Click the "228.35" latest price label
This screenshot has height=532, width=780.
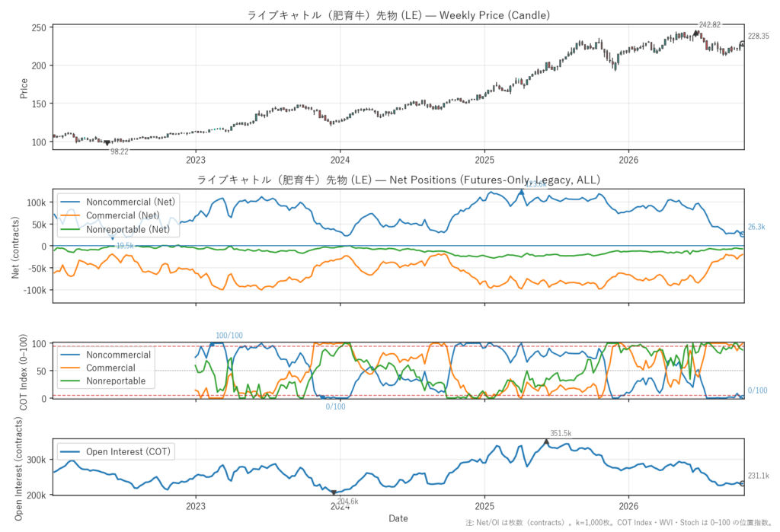pyautogui.click(x=758, y=36)
